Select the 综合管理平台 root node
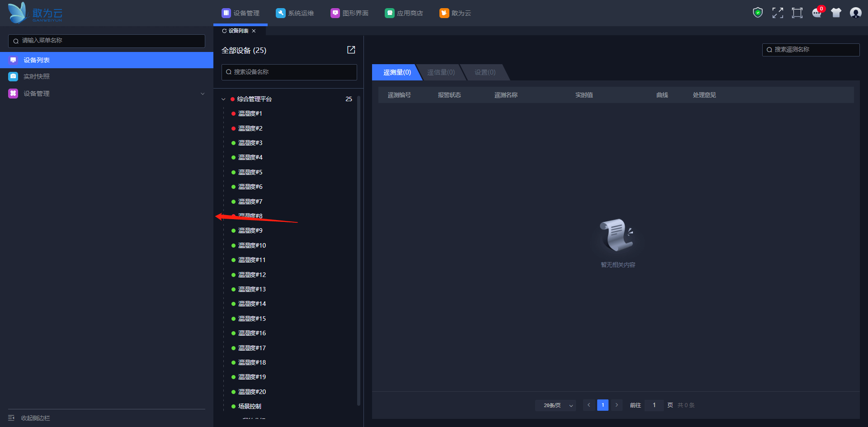The image size is (868, 427). coord(255,99)
